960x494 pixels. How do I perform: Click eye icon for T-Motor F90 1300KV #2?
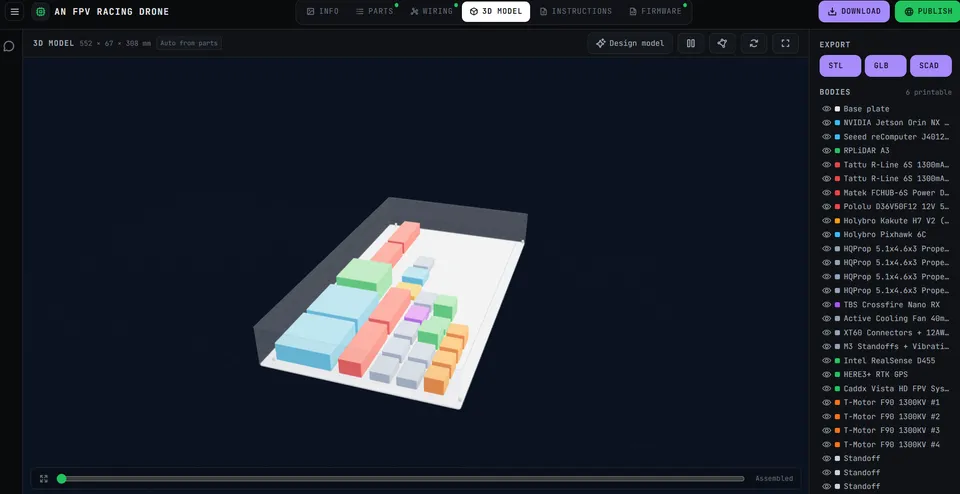827,416
